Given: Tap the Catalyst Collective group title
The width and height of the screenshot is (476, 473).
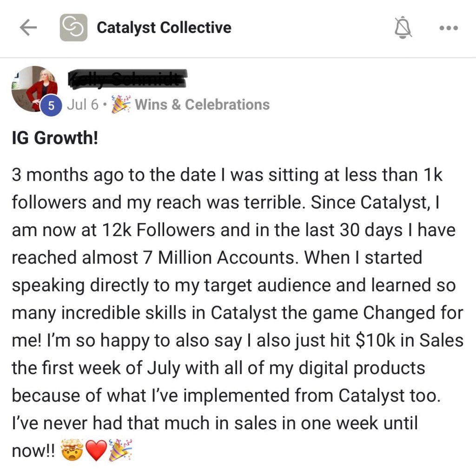Looking at the screenshot, I should coord(164,28).
